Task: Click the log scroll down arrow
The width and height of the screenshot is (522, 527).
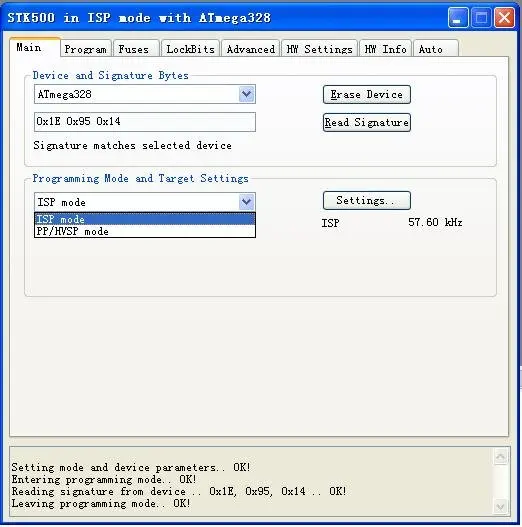Action: click(x=501, y=506)
